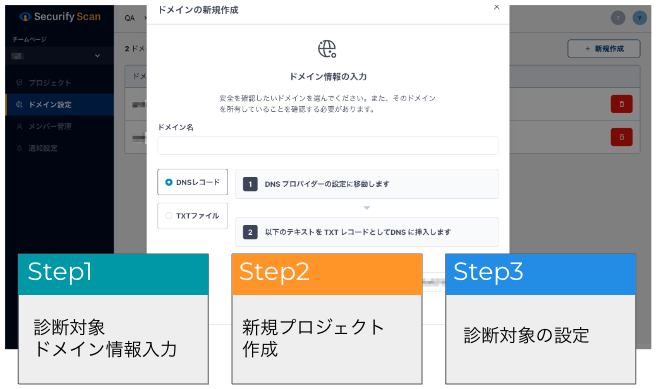Click the Securify Scan logo
This screenshot has width=656, height=389.
(60, 17)
